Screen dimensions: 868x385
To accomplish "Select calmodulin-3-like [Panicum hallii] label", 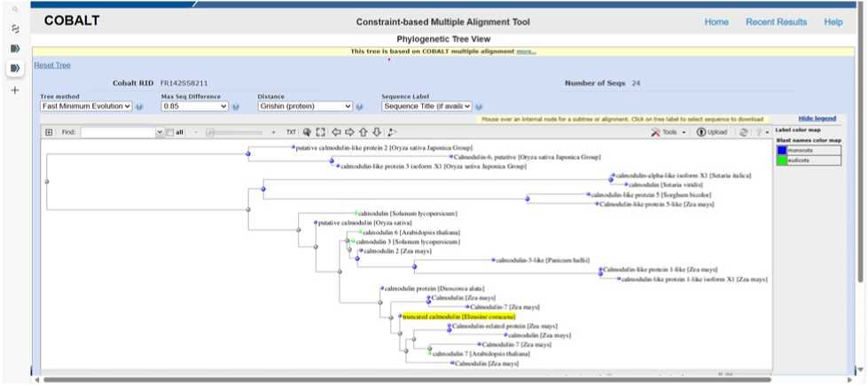I will point(543,260).
